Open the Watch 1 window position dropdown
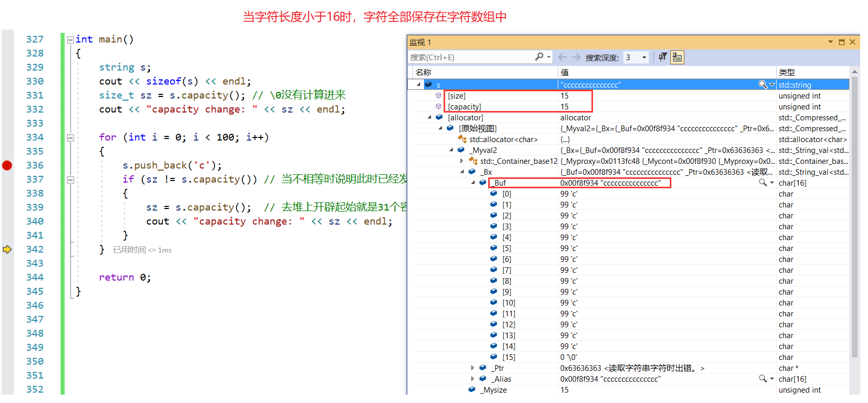The width and height of the screenshot is (868, 403). point(831,42)
